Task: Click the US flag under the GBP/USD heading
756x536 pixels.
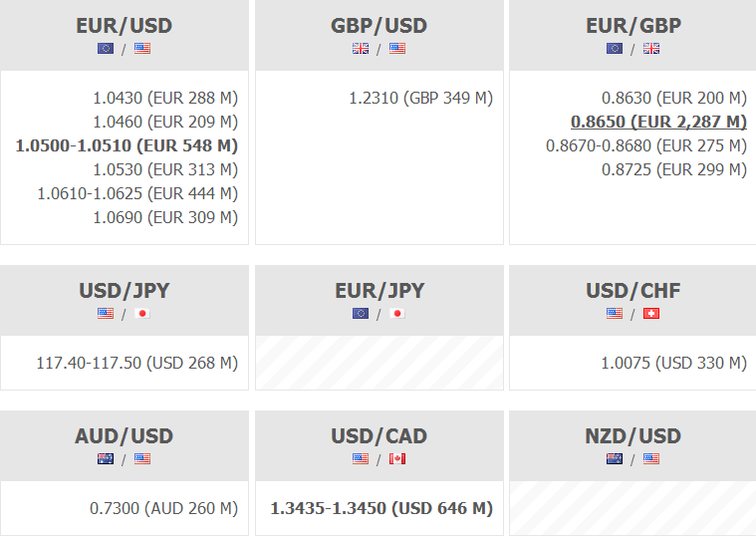Action: click(x=397, y=48)
